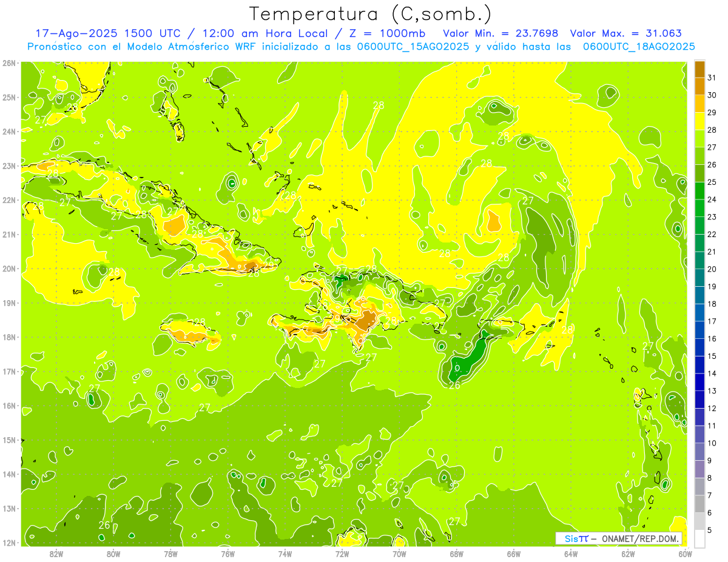
Task: Click the '12N' latitude axis label
Action: coord(10,543)
